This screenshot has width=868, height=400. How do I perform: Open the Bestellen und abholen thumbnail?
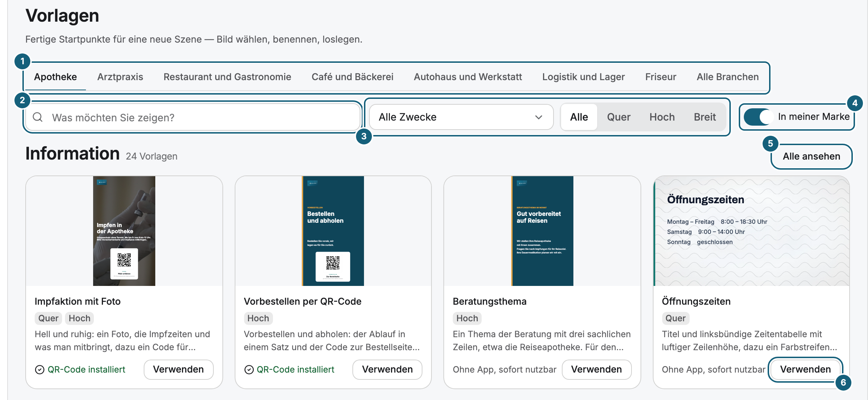333,231
